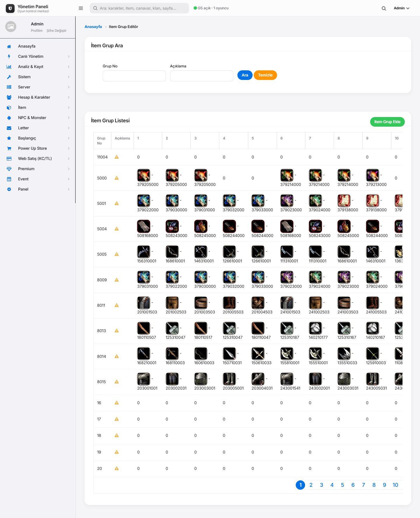420x518 pixels.
Task: Go to page 10 of the list
Action: (x=395, y=485)
